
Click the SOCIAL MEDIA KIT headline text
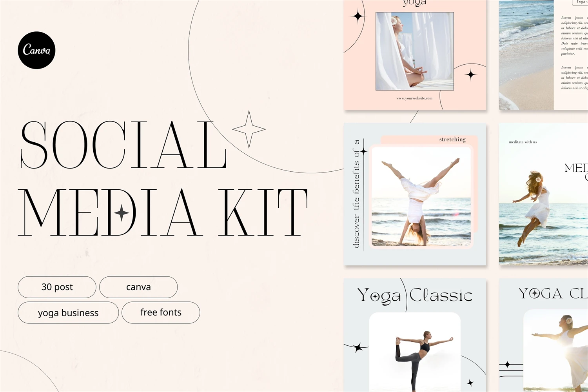click(163, 178)
